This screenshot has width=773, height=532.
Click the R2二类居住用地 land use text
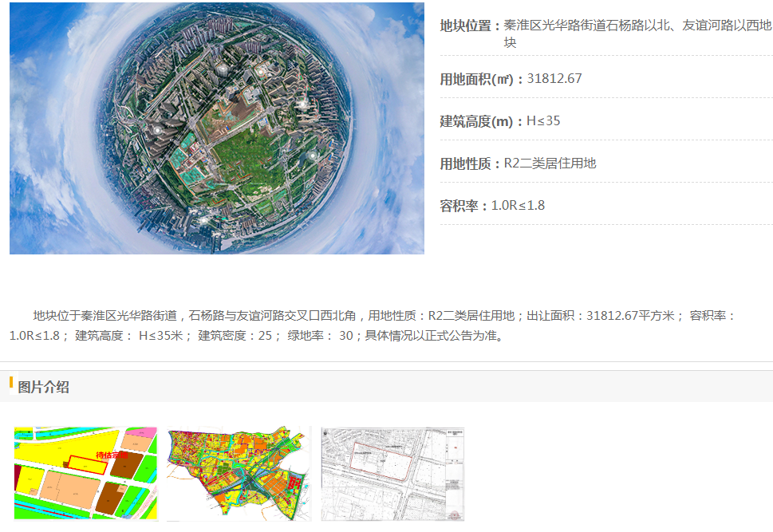click(x=550, y=164)
